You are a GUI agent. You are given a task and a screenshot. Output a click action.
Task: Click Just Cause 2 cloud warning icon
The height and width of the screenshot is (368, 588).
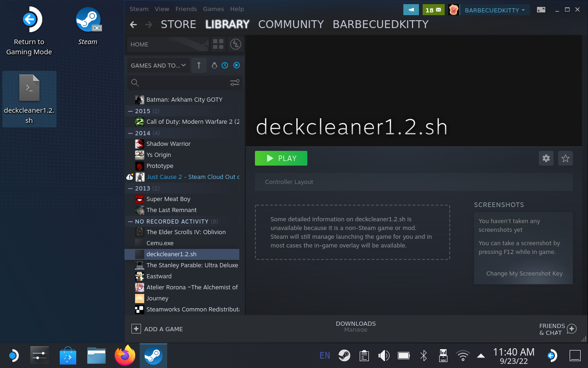coord(130,177)
